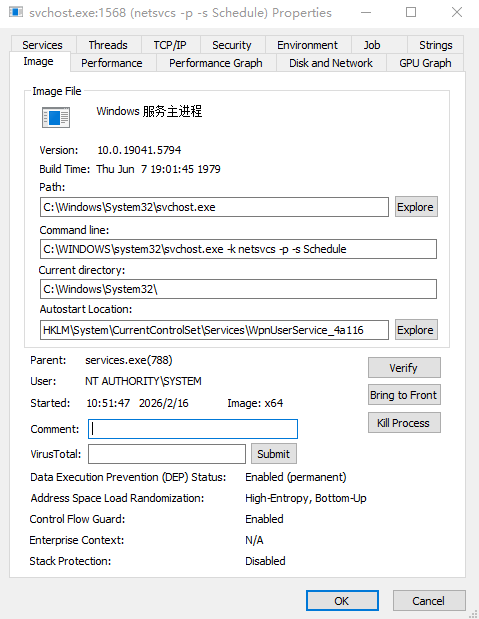Click the title bar window icon
The image size is (479, 619).
pyautogui.click(x=16, y=12)
